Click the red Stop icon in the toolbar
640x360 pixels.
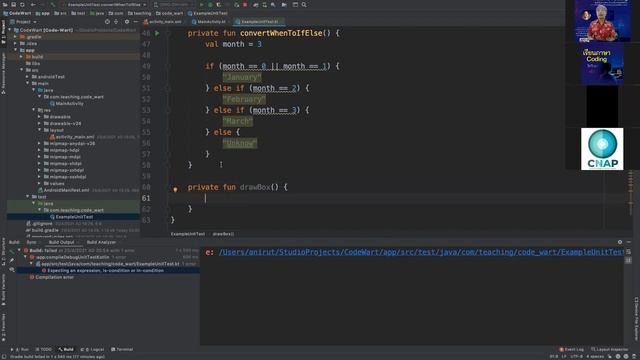click(x=245, y=4)
